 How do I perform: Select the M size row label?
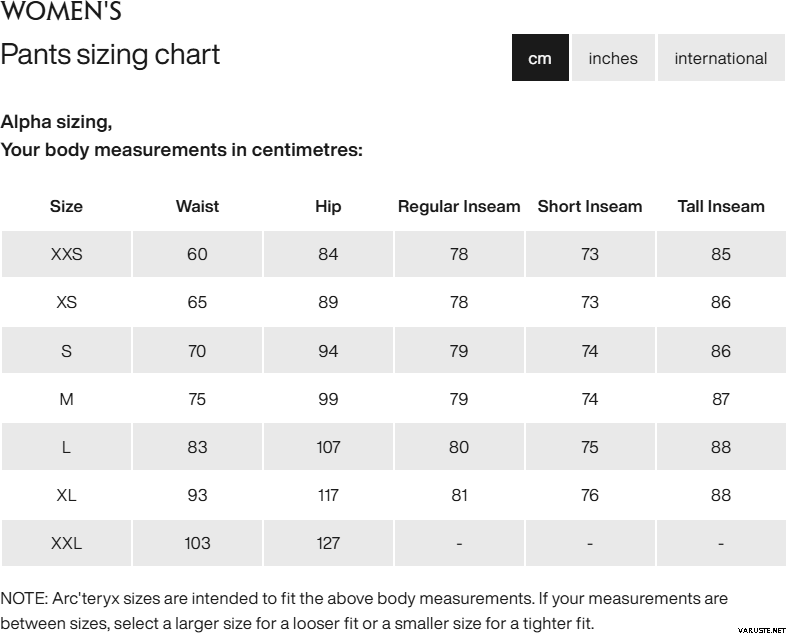[66, 399]
